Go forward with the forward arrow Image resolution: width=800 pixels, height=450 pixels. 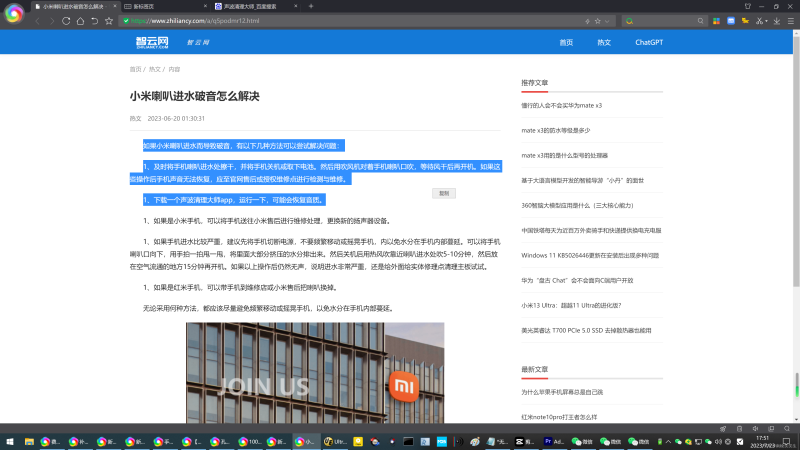click(52, 21)
